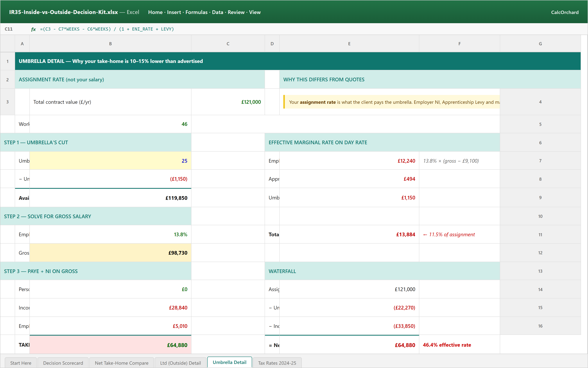Image resolution: width=588 pixels, height=368 pixels.
Task: Open Net Take-Home Compare sheet tab
Action: coord(121,363)
